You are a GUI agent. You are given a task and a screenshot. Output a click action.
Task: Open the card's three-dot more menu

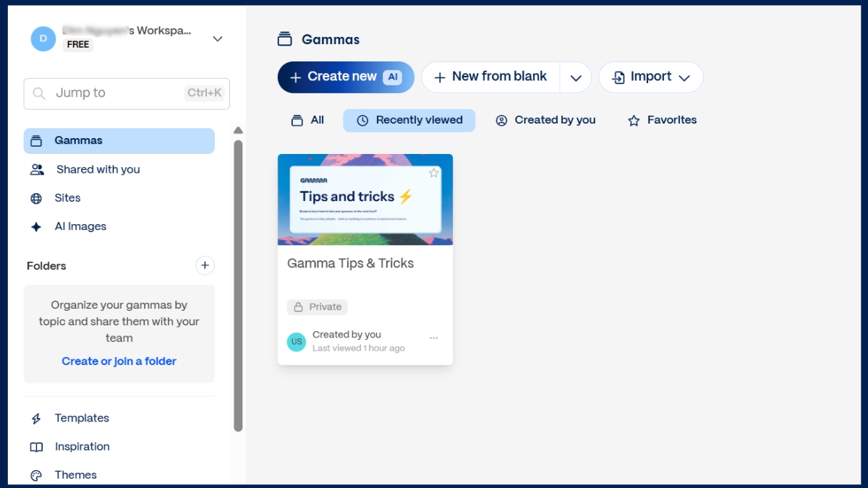434,338
